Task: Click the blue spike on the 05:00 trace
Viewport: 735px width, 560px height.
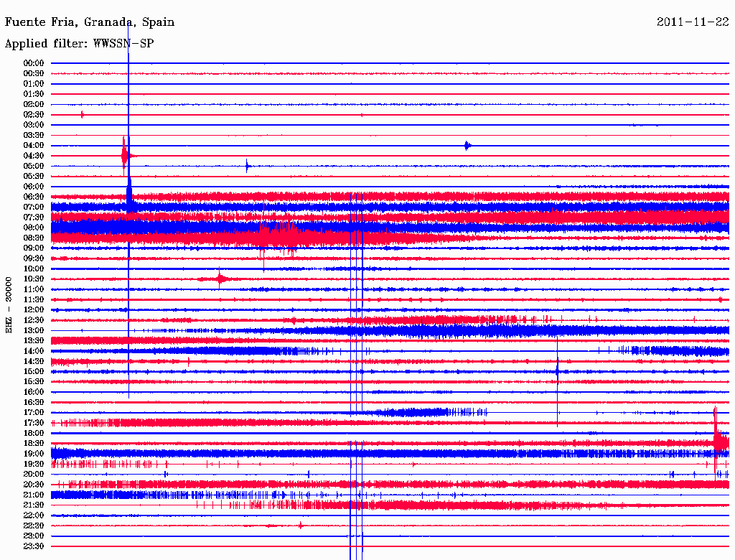Action: point(248,166)
